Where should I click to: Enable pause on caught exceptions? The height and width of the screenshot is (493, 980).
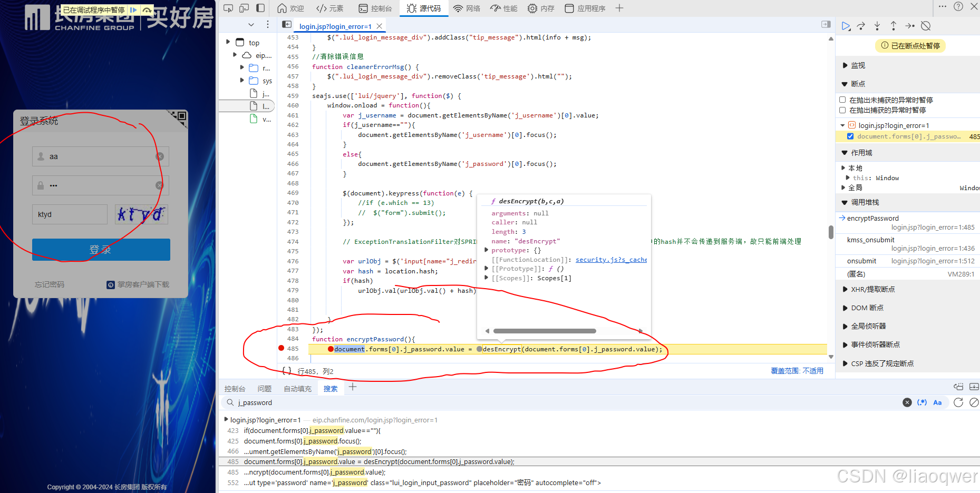(x=842, y=110)
